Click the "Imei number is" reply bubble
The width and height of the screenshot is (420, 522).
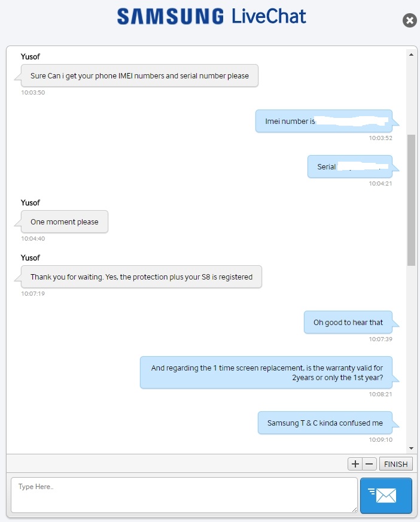click(x=324, y=121)
